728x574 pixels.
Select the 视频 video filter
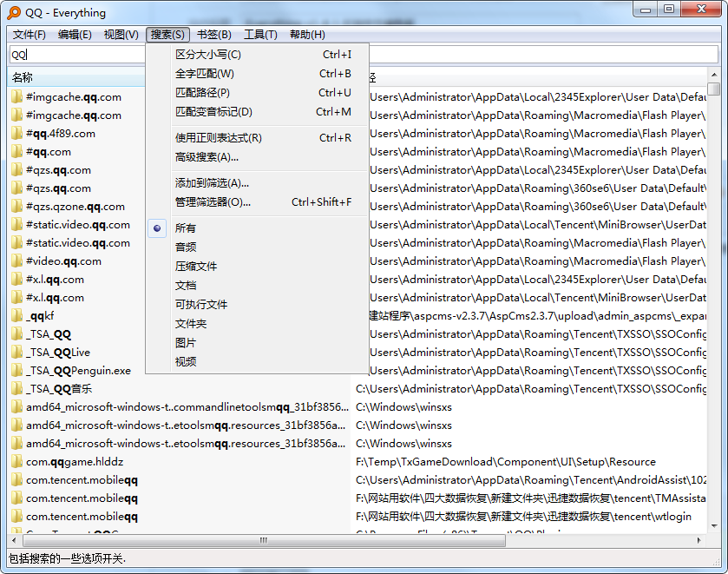click(257, 361)
